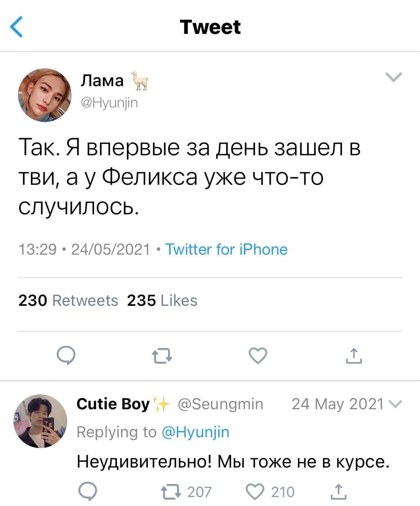The height and width of the screenshot is (506, 420).
Task: Open the @Hyunjin mention in reply
Action: pyautogui.click(x=196, y=432)
